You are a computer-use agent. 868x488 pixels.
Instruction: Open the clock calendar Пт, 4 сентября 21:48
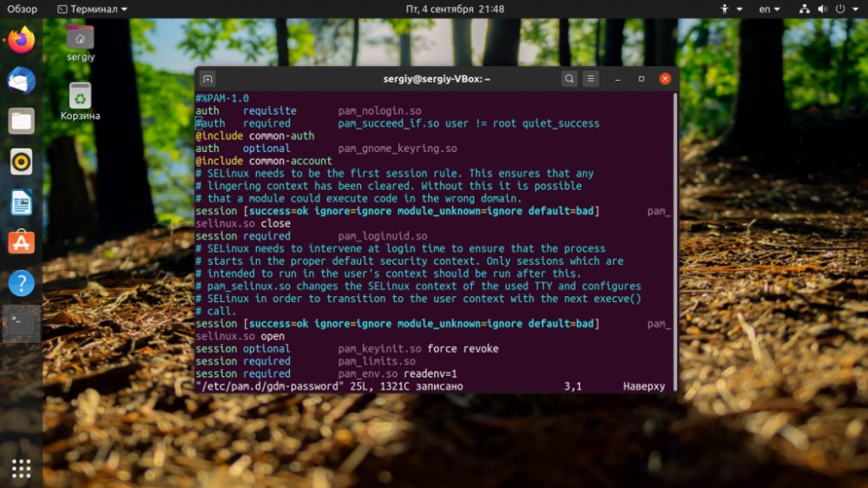[455, 9]
